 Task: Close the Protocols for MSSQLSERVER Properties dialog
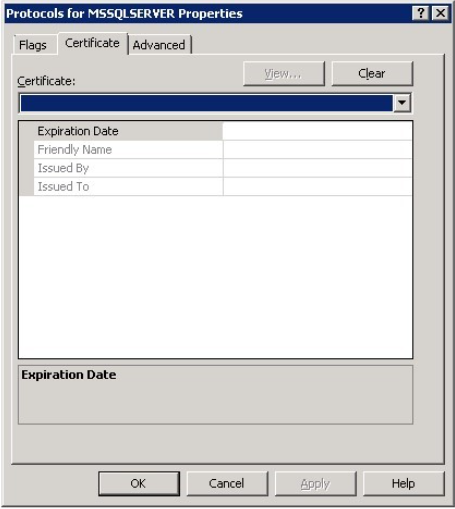coord(440,13)
